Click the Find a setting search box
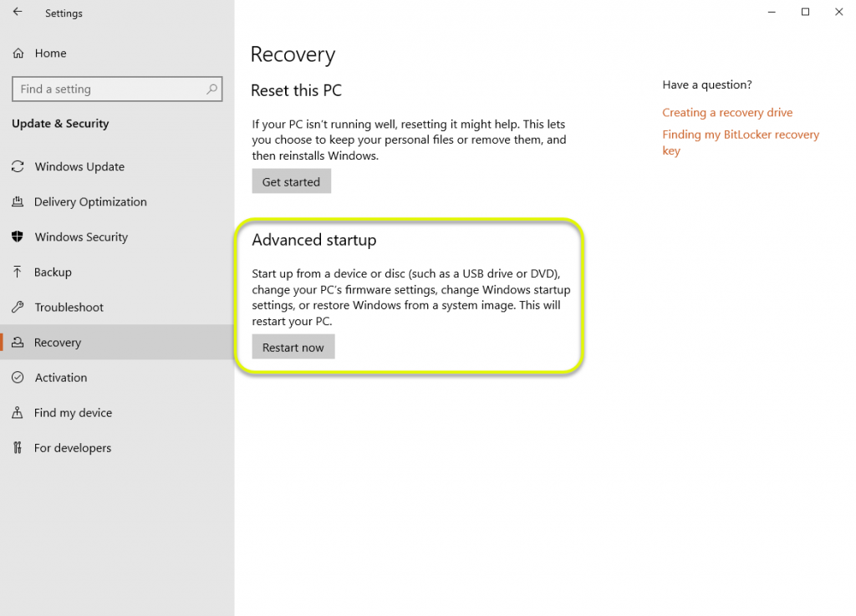The image size is (856, 616). pos(117,89)
